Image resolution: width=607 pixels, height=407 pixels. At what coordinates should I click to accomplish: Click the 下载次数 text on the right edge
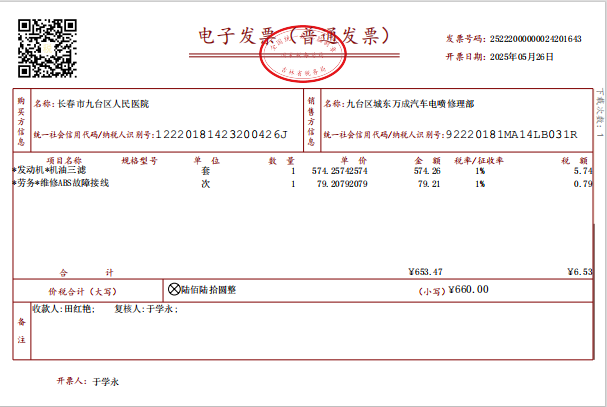point(600,113)
